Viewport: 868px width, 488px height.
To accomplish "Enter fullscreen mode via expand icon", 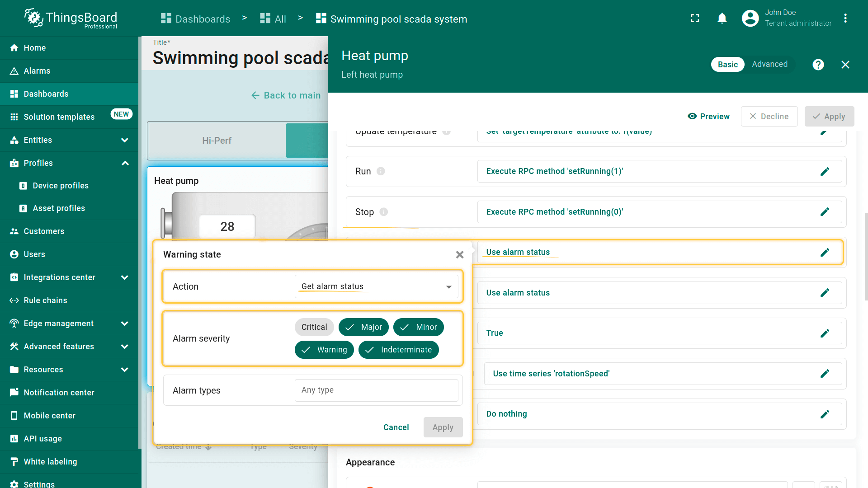I will coord(695,19).
